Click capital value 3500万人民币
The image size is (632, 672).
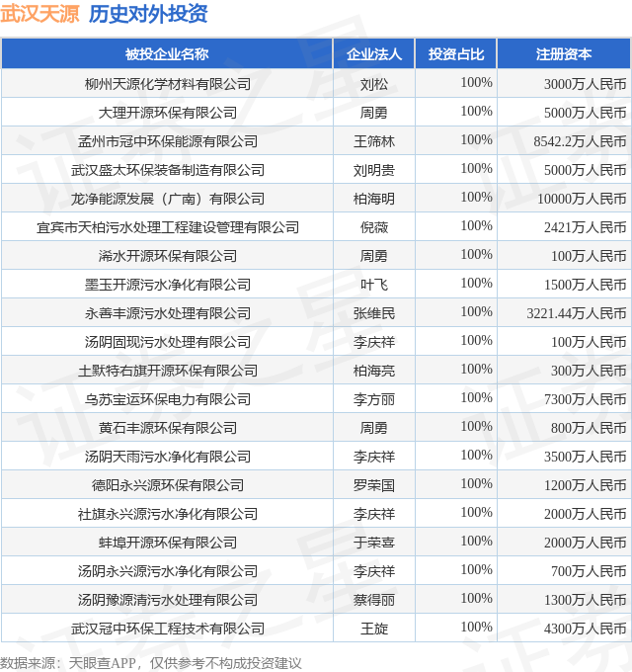point(585,457)
